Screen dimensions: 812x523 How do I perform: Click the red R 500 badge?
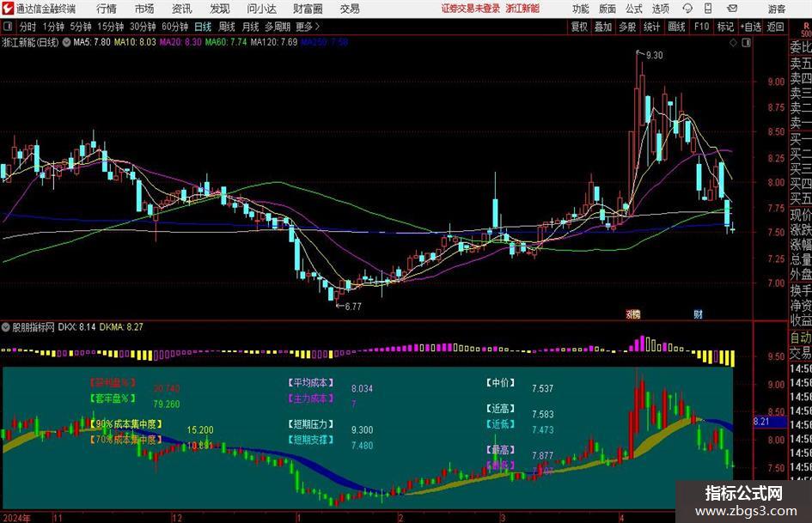(x=806, y=29)
